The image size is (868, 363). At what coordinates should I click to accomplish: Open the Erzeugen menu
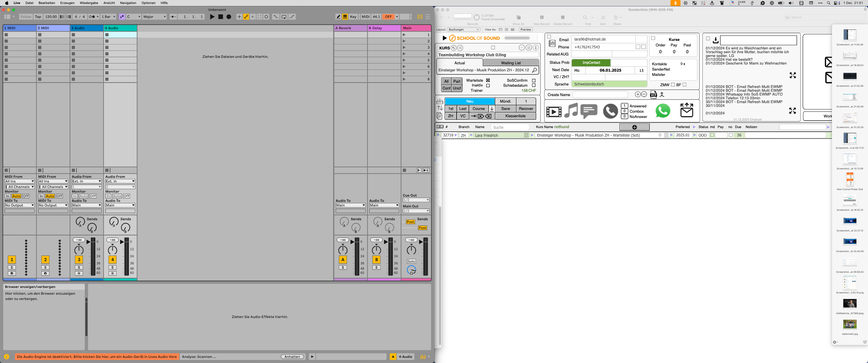pyautogui.click(x=67, y=3)
